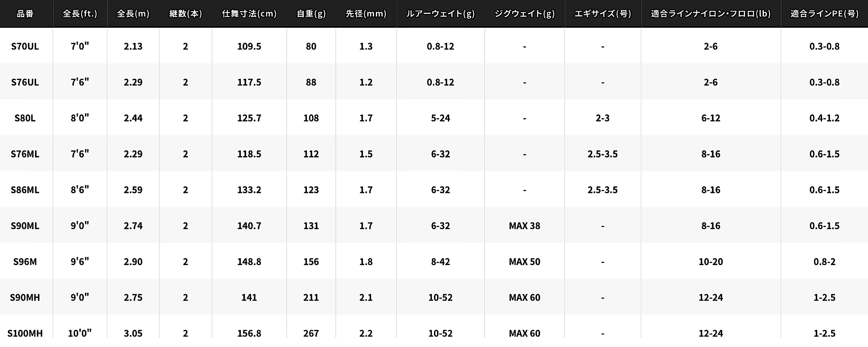Select the S90MH model cell
Image resolution: width=868 pixels, height=347 pixels.
coord(25,298)
